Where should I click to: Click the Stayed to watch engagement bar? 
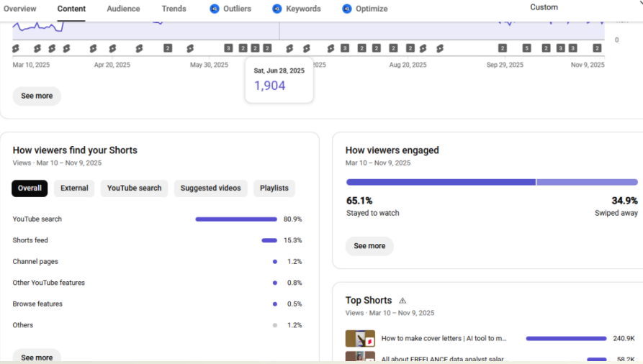(441, 183)
